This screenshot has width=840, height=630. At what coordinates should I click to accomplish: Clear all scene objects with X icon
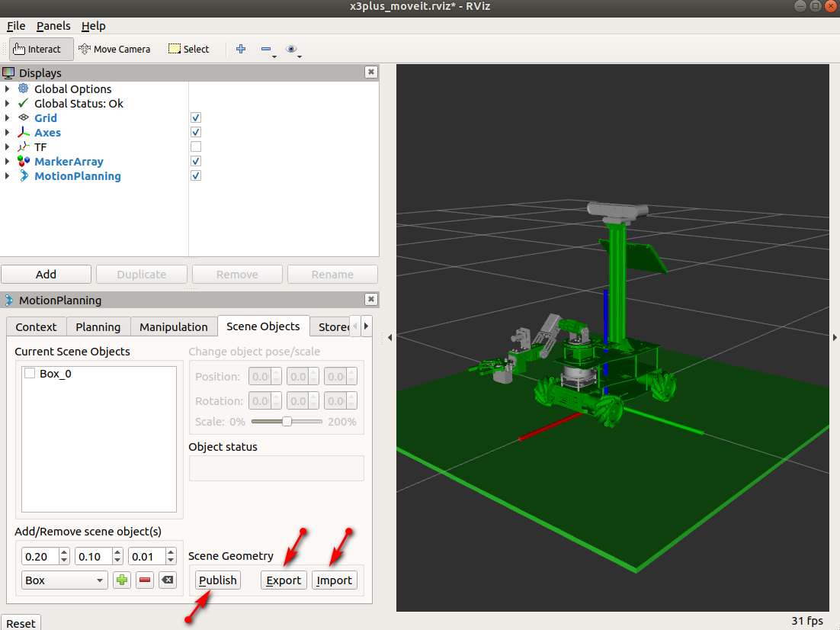(x=168, y=580)
